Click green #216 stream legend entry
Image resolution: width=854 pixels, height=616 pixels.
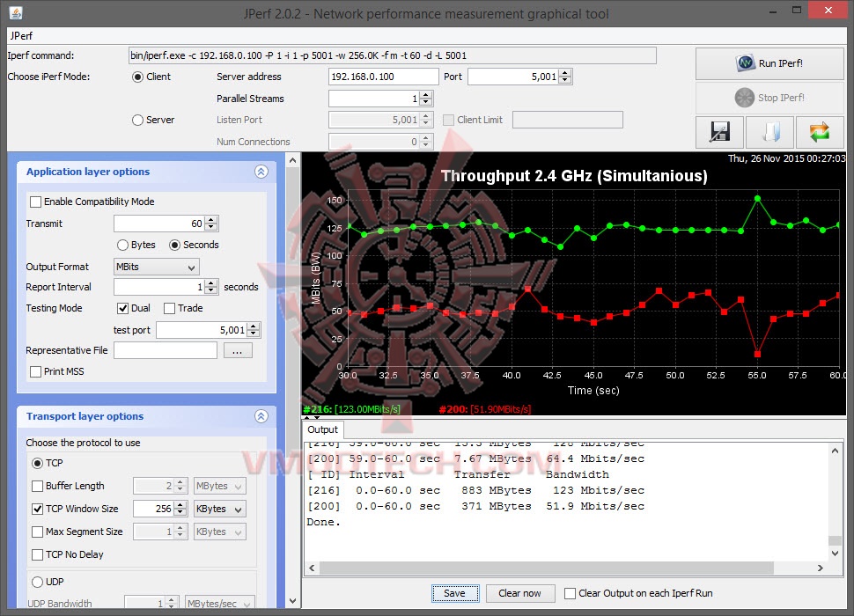[x=352, y=409]
